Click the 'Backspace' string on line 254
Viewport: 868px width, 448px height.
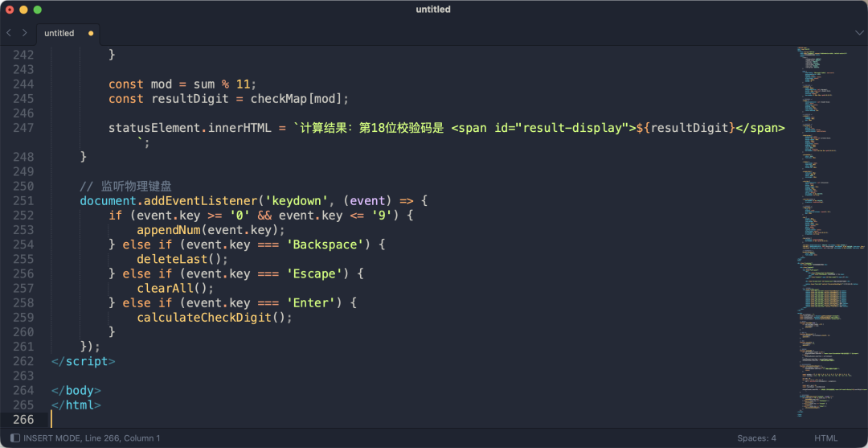click(328, 245)
